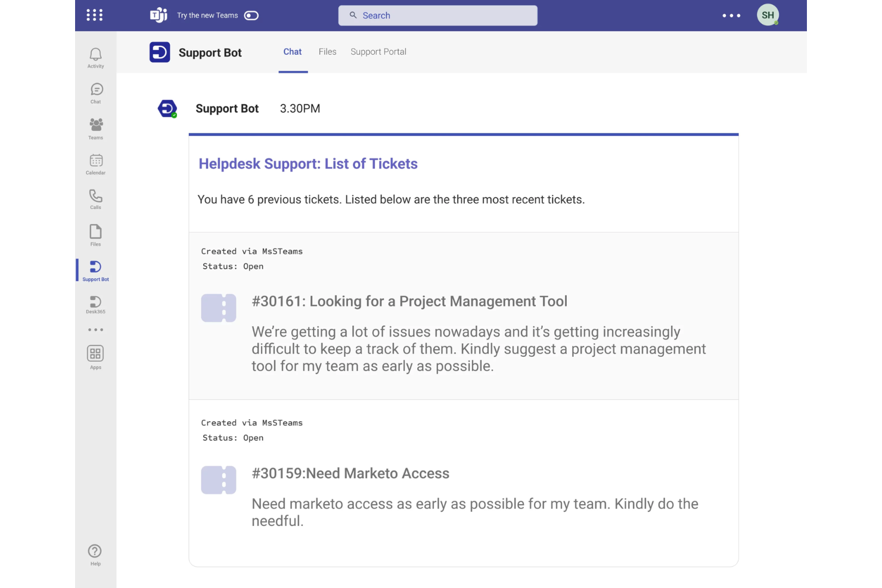Open Apps store in the sidebar
This screenshot has height=588, width=882.
click(x=95, y=357)
